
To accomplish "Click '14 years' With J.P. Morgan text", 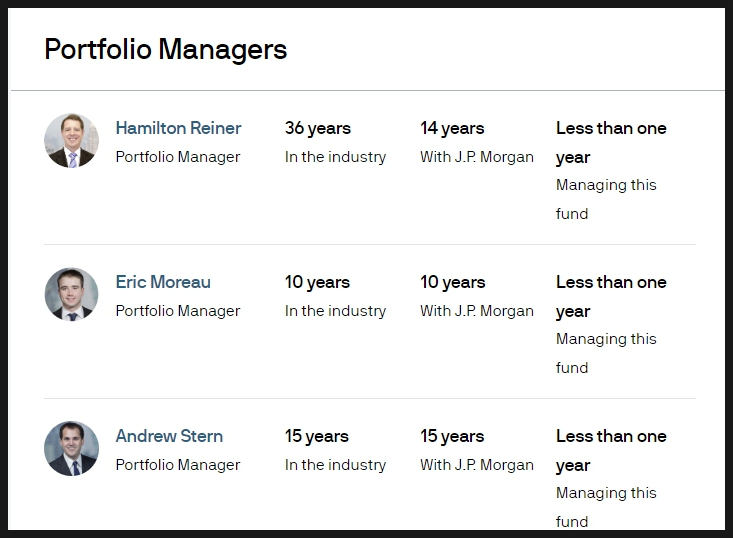I will click(x=452, y=129).
